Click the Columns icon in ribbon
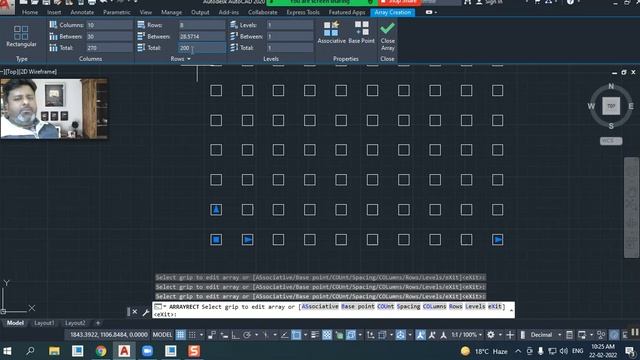Screen dimensions: 640x360 pos(53,25)
